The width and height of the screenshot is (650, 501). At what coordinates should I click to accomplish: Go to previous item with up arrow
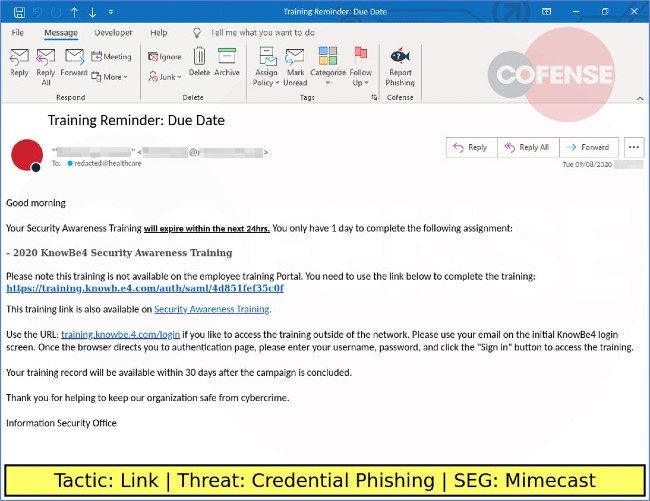(74, 12)
